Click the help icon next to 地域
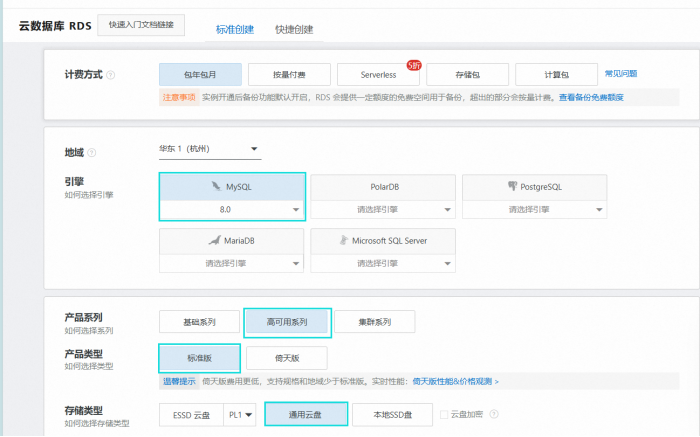700x437 pixels. click(92, 153)
